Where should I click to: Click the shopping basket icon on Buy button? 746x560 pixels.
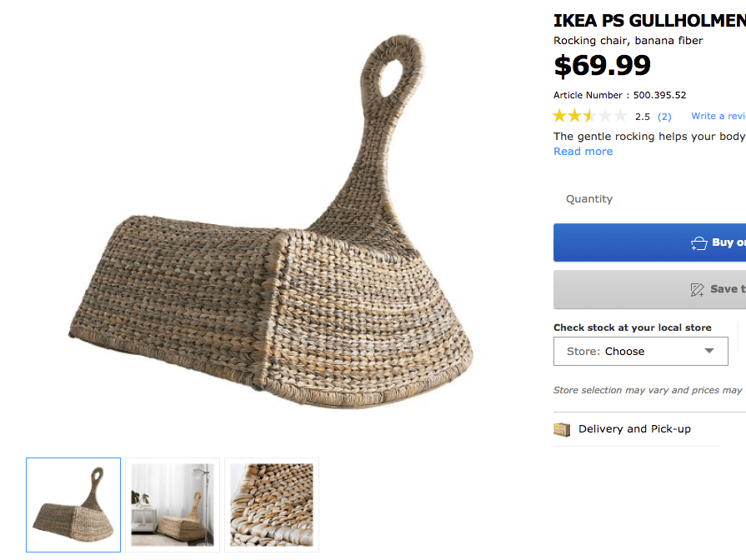[698, 243]
